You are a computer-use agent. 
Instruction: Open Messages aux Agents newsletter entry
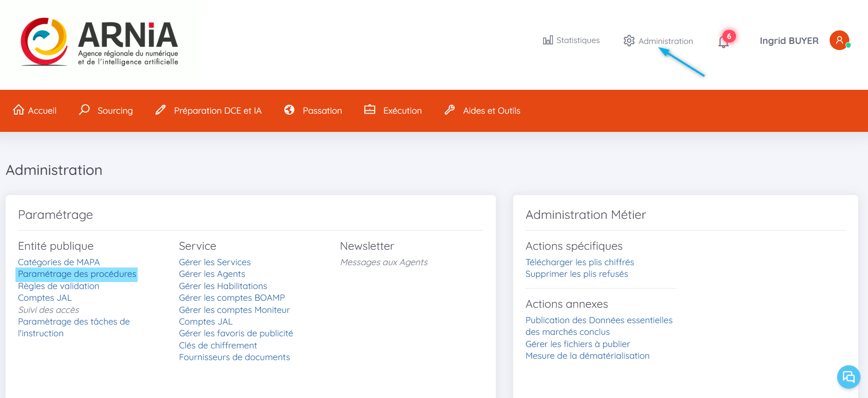pos(384,262)
